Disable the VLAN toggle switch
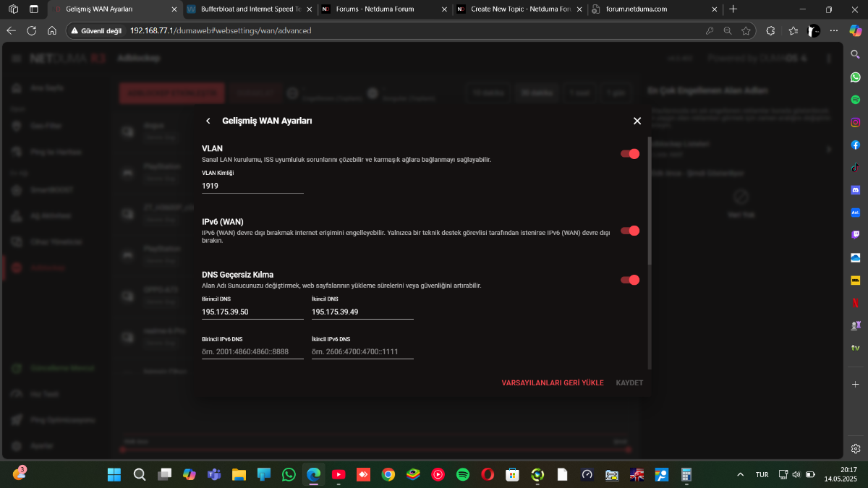 point(630,154)
